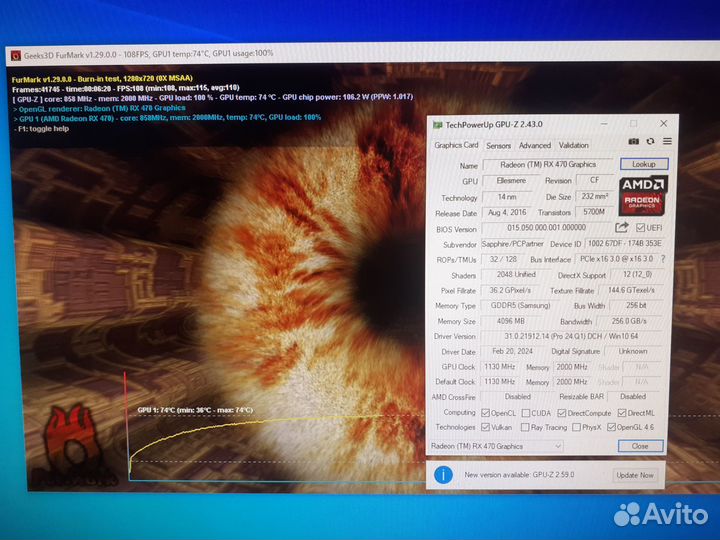Viewport: 720px width, 540px height.
Task: Toggle the UEFI checkbox
Action: [640, 228]
